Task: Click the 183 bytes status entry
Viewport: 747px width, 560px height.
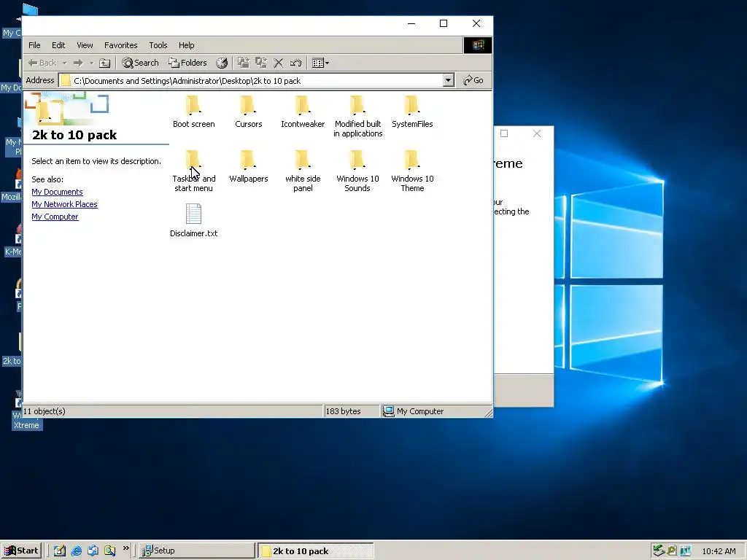Action: (343, 411)
